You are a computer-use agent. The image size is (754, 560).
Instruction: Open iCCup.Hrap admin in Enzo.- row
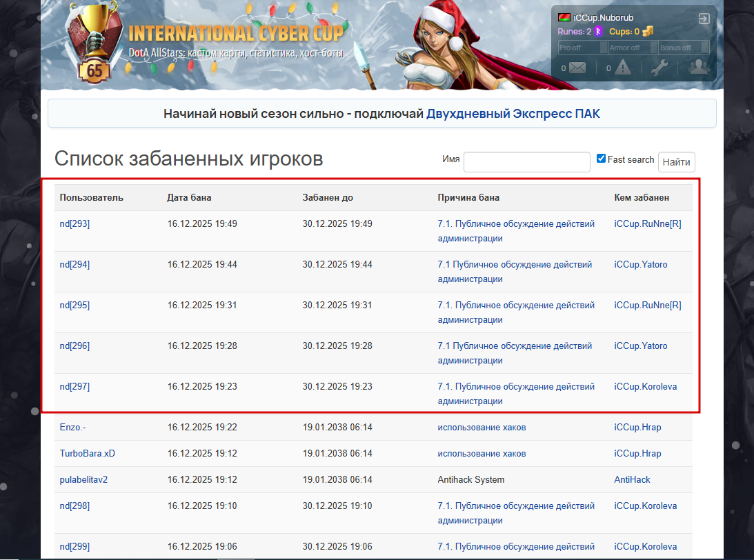coord(637,428)
